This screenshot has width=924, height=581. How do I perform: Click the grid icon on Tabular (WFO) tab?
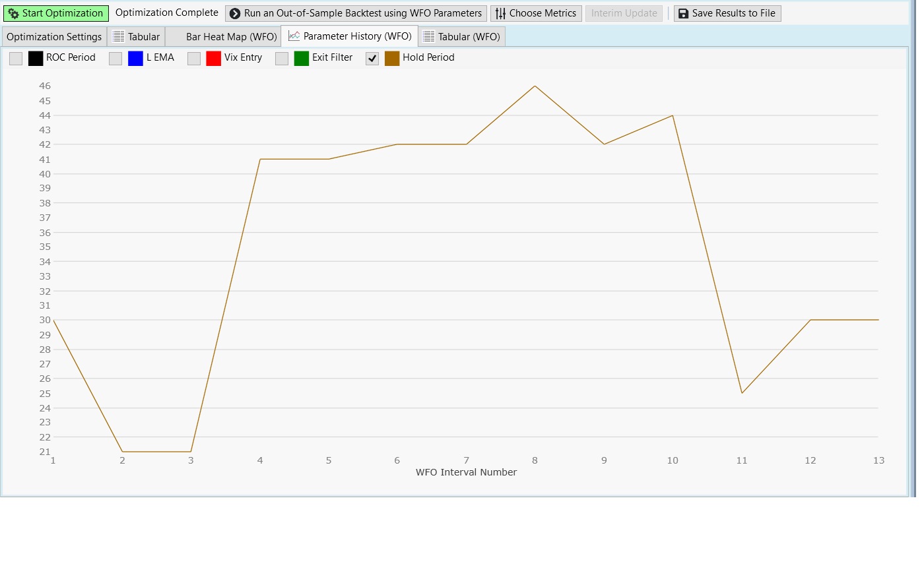point(429,37)
